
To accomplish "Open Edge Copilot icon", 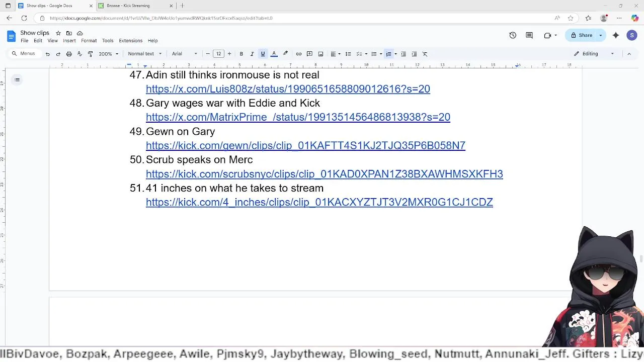I will [635, 18].
